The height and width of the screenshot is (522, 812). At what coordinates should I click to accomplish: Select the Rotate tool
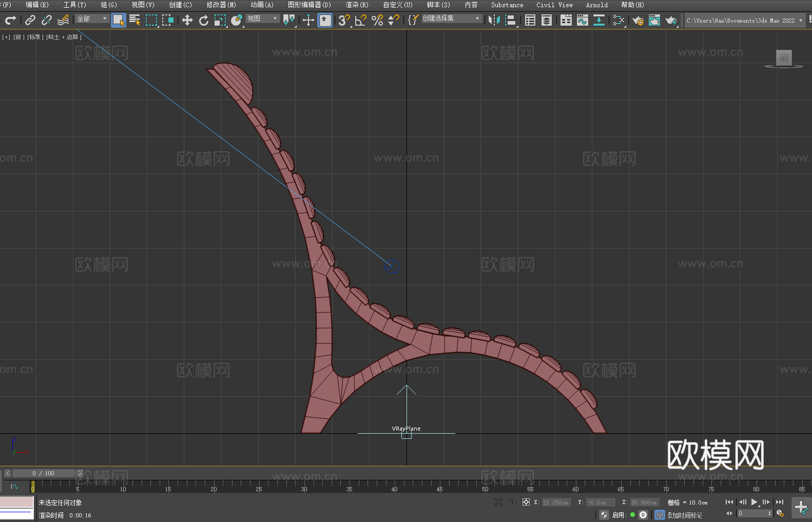point(204,20)
